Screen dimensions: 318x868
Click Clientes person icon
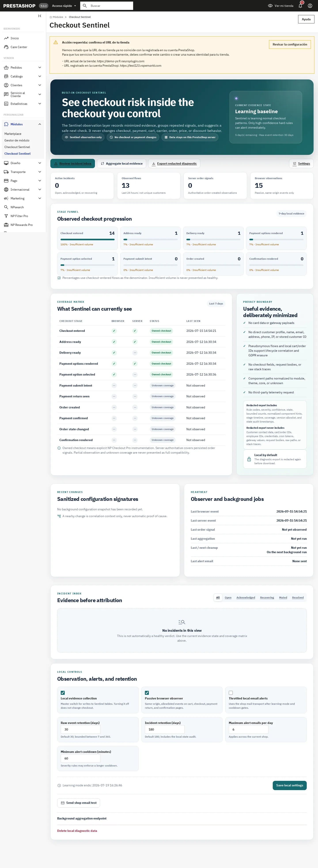click(6, 85)
